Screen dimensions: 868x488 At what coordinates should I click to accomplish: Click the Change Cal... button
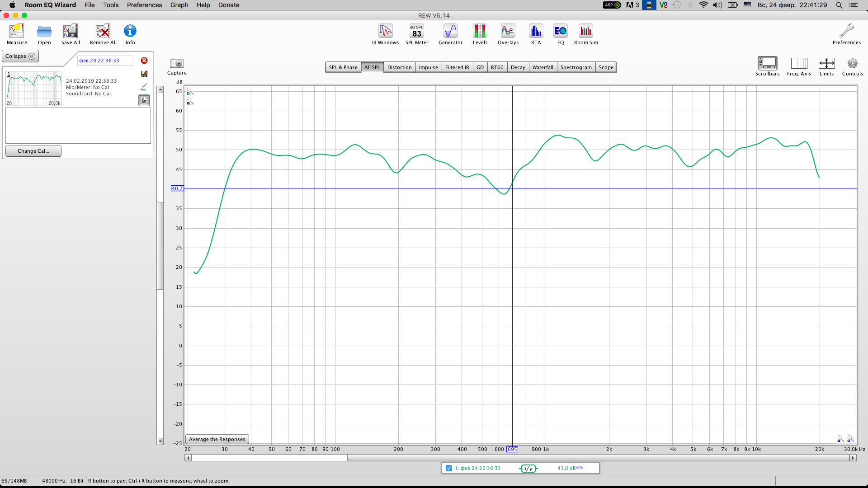[33, 151]
